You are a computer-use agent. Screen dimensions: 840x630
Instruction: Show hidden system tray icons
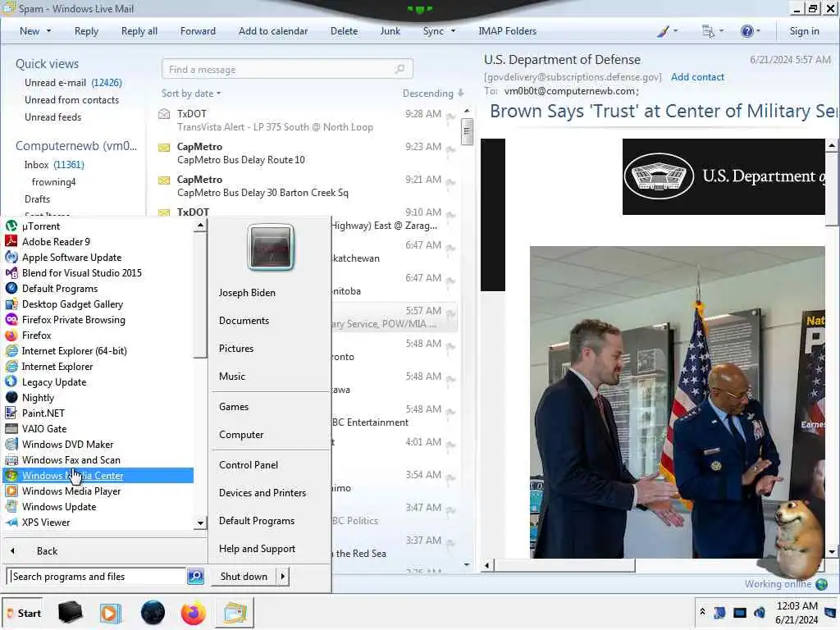point(702,612)
